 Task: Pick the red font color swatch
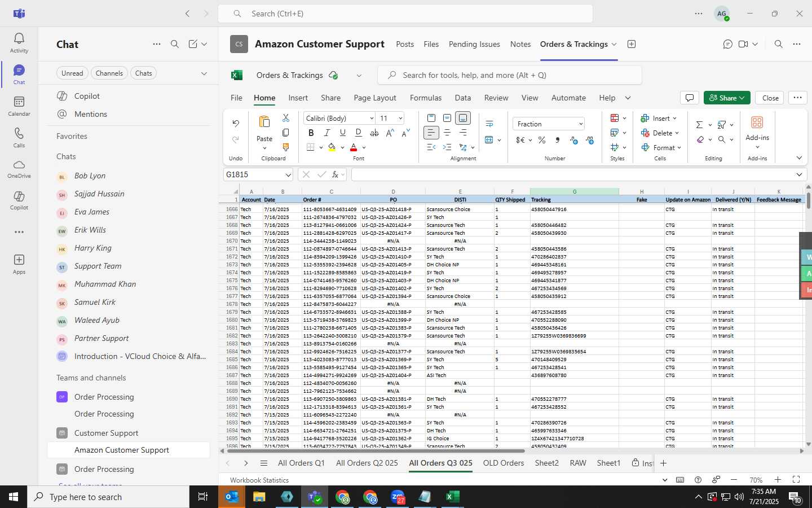(x=354, y=147)
